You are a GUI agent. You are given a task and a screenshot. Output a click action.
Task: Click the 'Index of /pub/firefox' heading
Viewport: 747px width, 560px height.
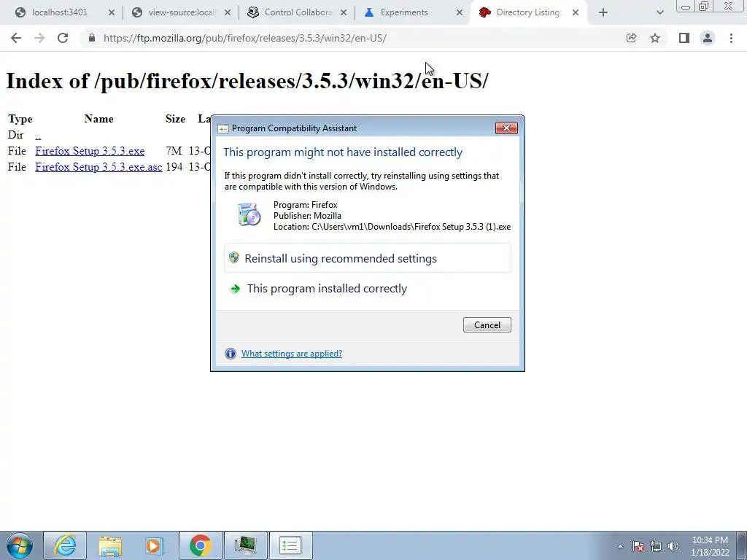[247, 80]
